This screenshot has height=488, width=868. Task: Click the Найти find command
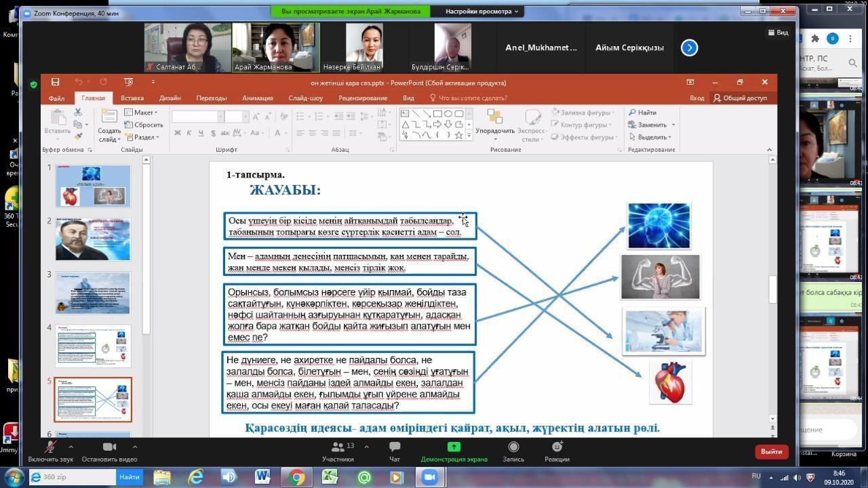coord(642,113)
